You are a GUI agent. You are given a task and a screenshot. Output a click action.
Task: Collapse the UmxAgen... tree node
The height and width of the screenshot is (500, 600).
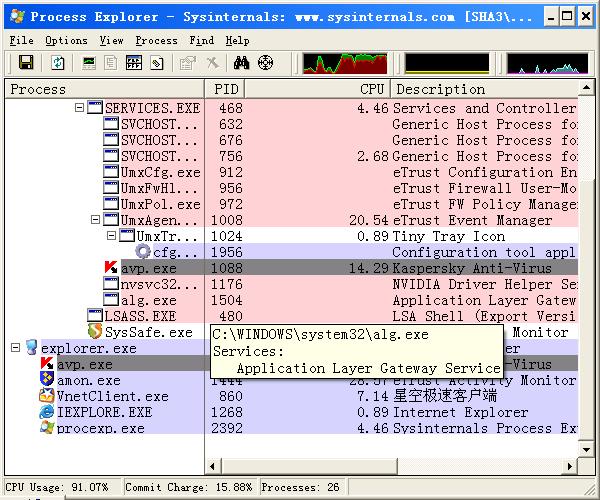click(x=95, y=220)
